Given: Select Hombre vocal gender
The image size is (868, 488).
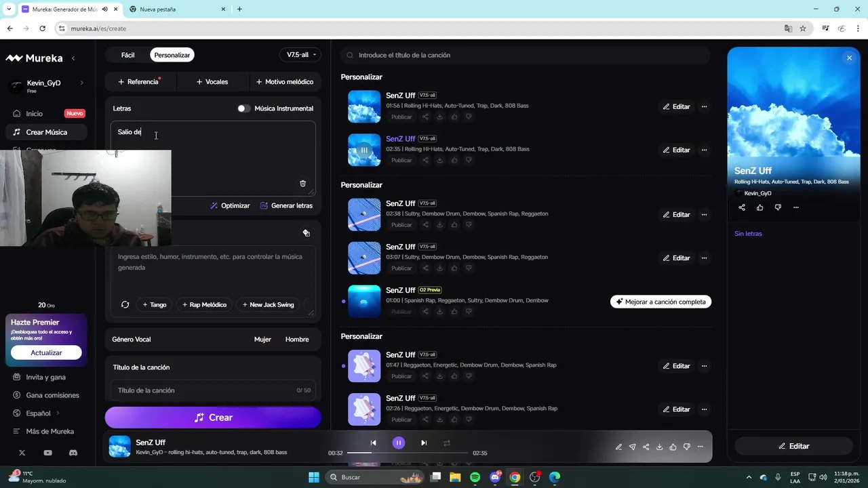Looking at the screenshot, I should coord(297,340).
